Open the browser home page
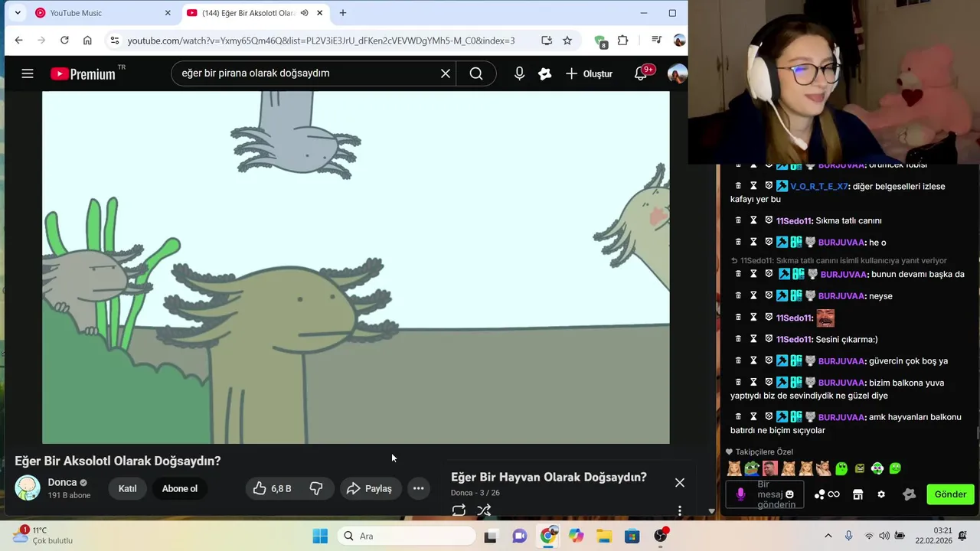The image size is (980, 551). (87, 41)
